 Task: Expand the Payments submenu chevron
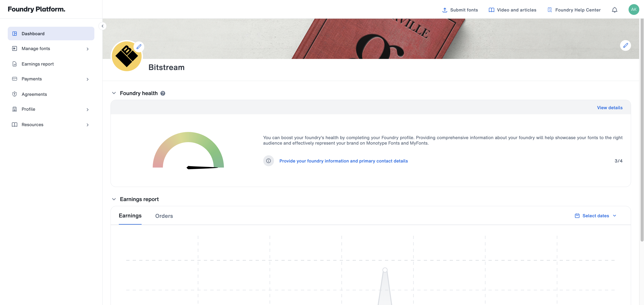(x=88, y=79)
